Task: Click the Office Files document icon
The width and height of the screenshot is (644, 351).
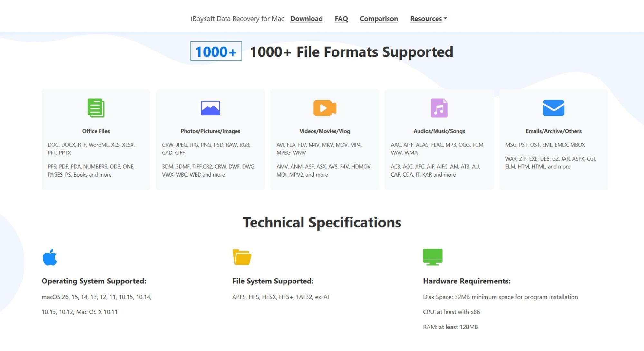Action: click(96, 108)
